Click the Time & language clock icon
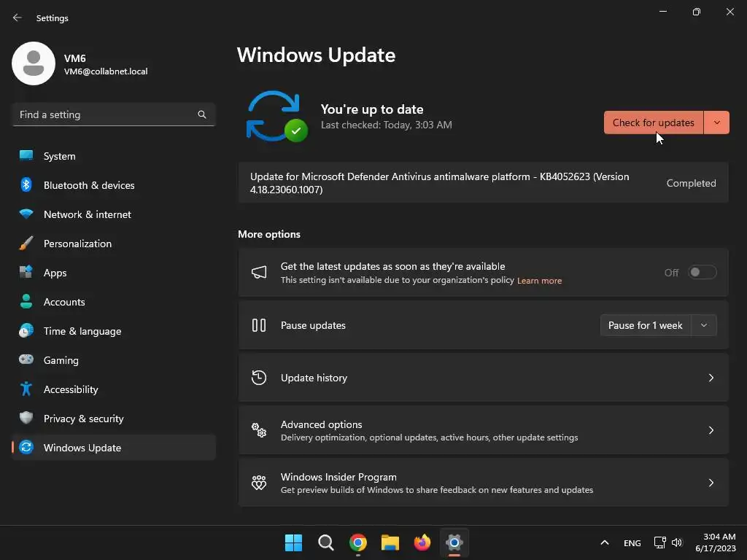 (26, 330)
